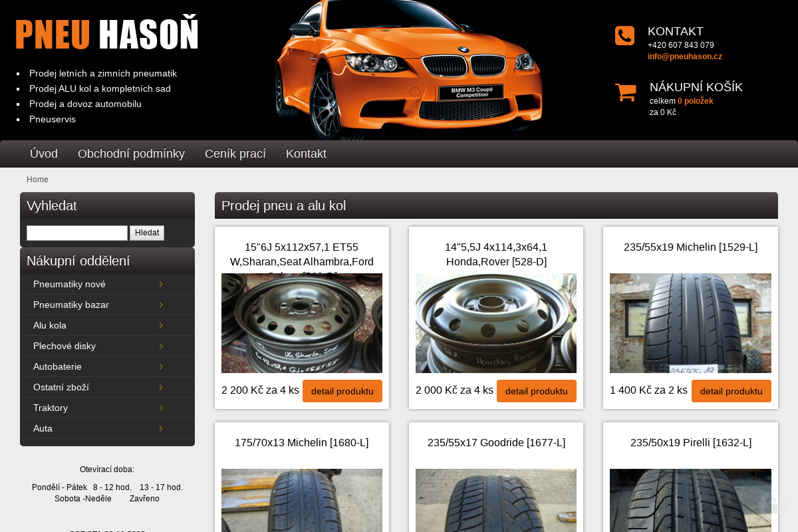The height and width of the screenshot is (532, 798).
Task: Focus the Vyhledat search text field
Action: (77, 233)
